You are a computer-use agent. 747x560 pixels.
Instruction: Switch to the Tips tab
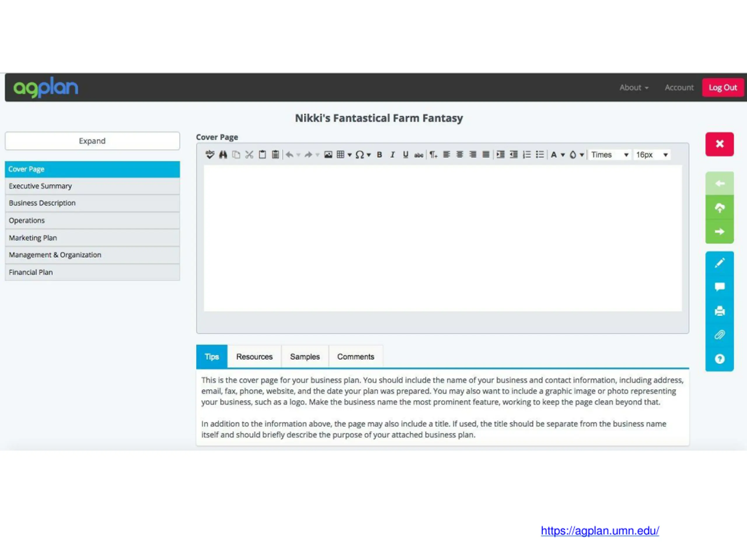(212, 356)
